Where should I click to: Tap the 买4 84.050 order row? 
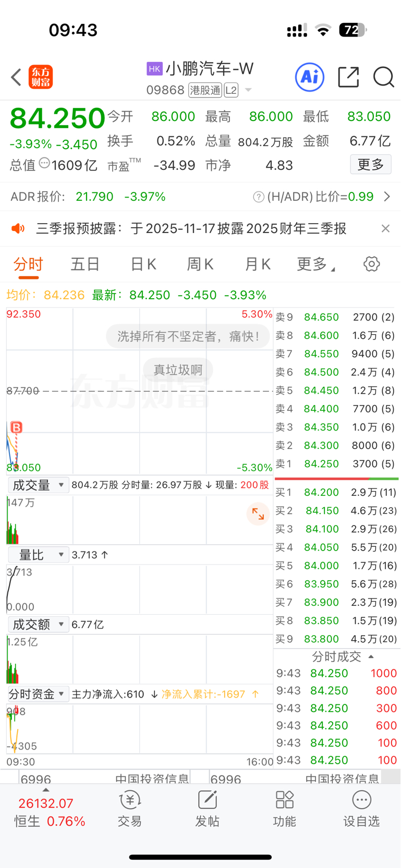point(336,547)
